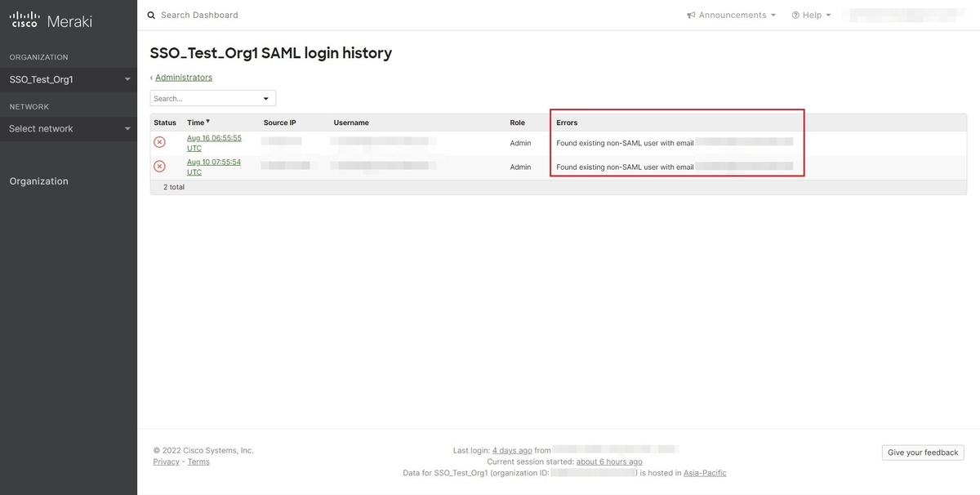This screenshot has width=980, height=495.
Task: Click the SAML login history page heading
Action: pos(271,53)
